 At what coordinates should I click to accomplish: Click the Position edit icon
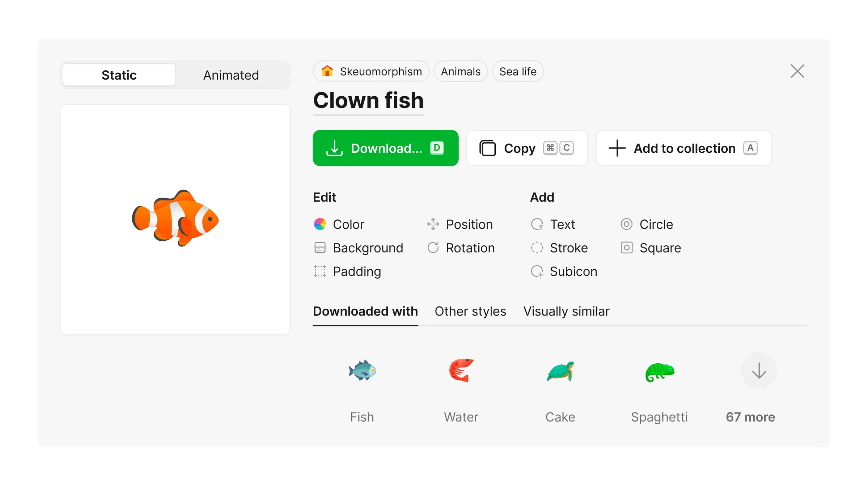pos(433,224)
